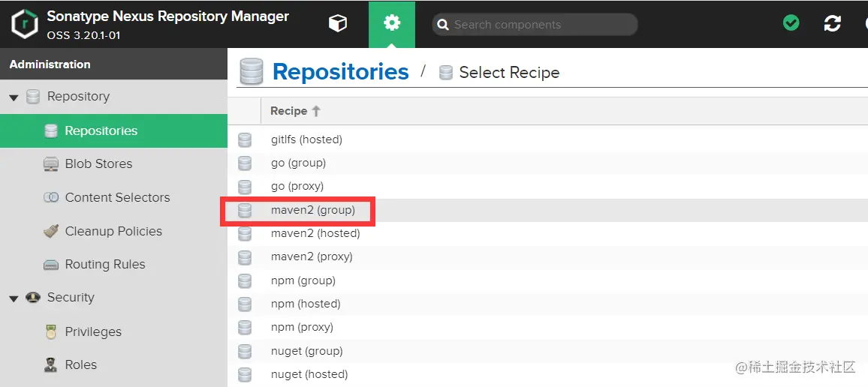
Task: Click database icon beside maven2 (hosted)
Action: point(245,234)
